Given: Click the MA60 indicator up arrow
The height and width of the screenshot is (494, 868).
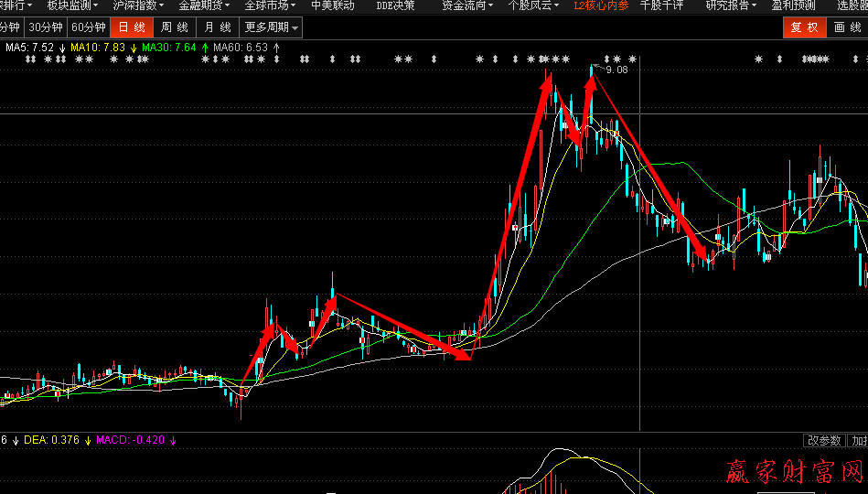Looking at the screenshot, I should tap(276, 47).
